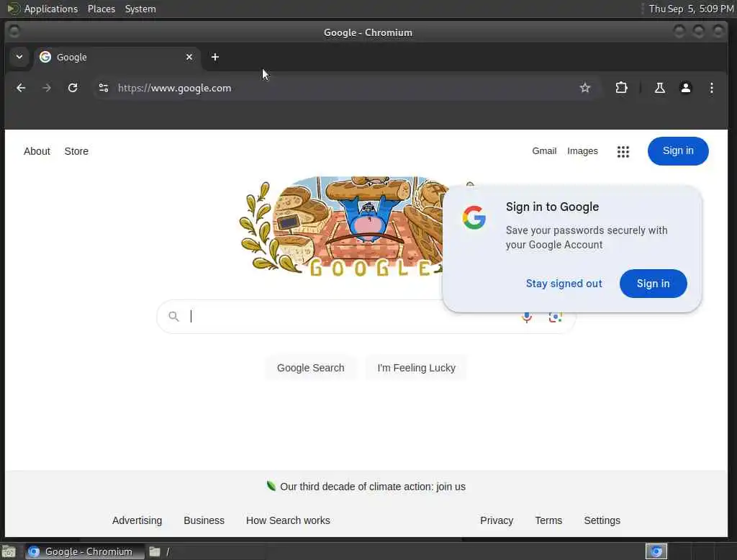Click the Applications menu logo icon

pos(13,9)
